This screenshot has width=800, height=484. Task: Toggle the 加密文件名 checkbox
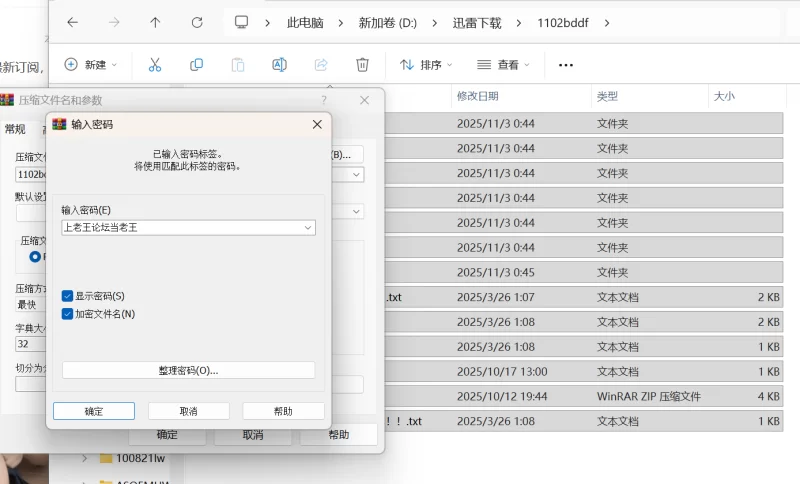67,314
